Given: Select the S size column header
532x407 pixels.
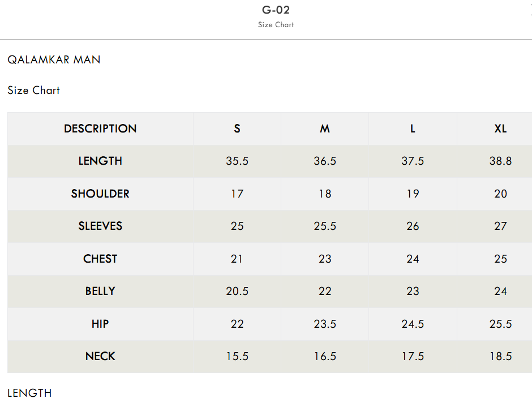Looking at the screenshot, I should [x=237, y=128].
